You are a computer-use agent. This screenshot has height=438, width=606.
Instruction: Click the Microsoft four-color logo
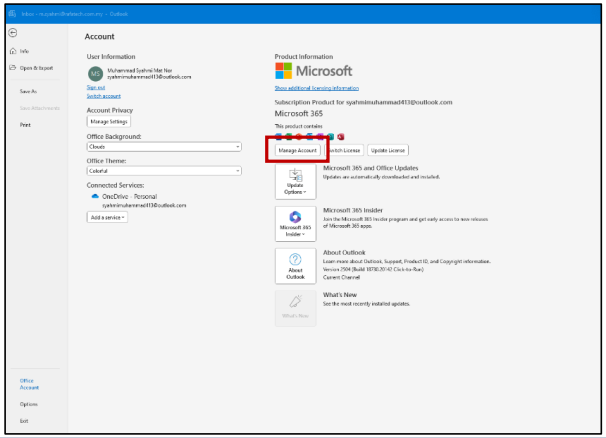(283, 71)
